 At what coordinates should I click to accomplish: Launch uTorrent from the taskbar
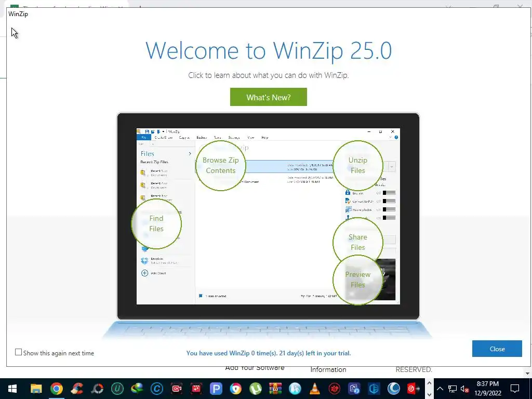[x=256, y=389]
